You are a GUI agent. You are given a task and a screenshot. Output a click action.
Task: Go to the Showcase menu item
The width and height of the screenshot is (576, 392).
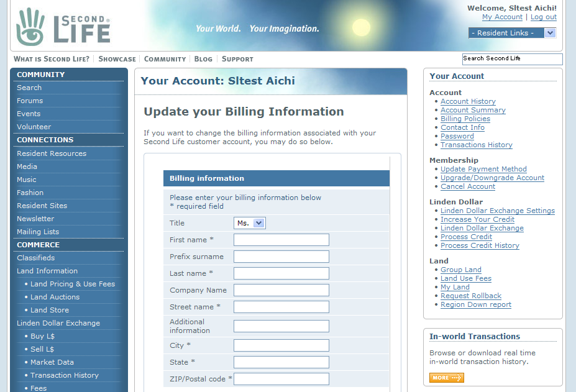pos(117,59)
